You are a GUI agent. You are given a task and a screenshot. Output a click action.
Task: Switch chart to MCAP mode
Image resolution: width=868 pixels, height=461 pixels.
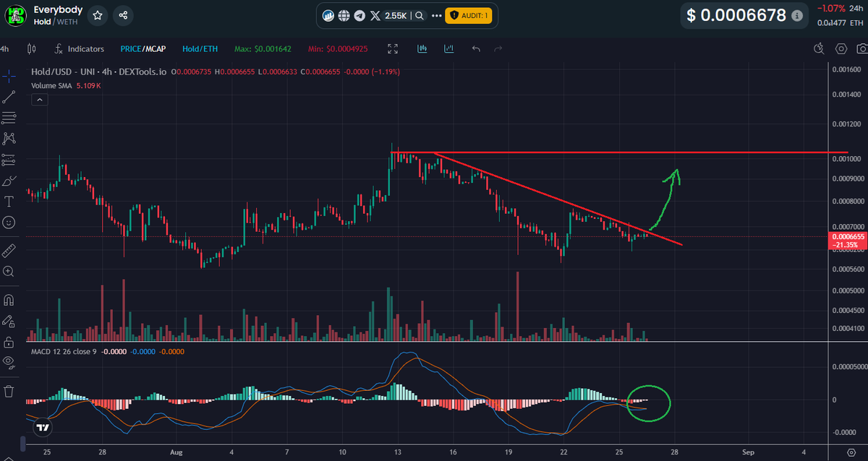pos(156,49)
